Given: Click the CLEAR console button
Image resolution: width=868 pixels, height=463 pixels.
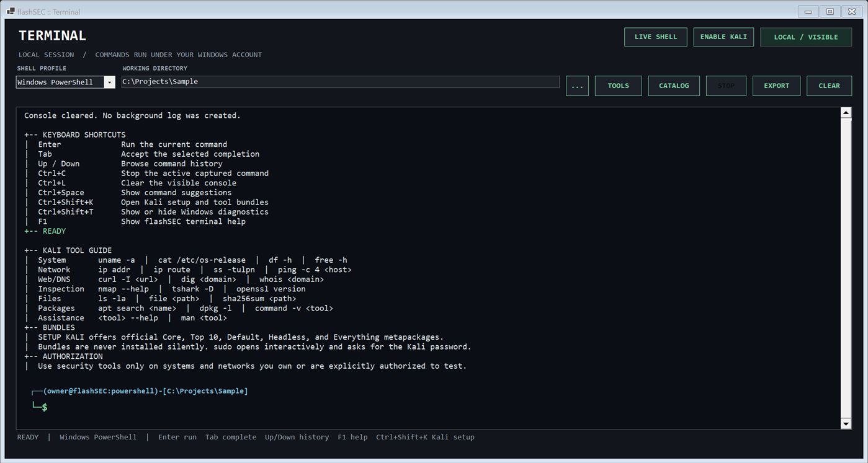Looking at the screenshot, I should tap(830, 86).
